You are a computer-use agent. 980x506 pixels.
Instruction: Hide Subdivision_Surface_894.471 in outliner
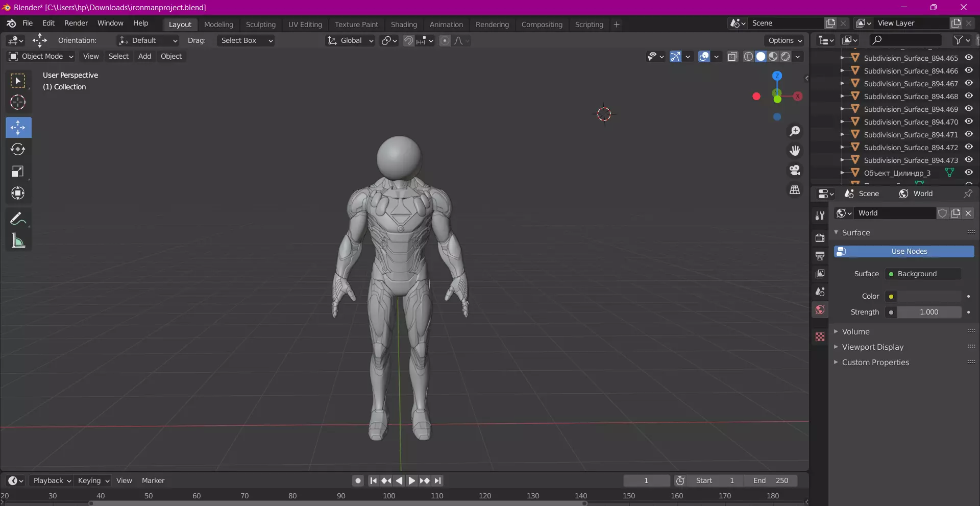[969, 134]
